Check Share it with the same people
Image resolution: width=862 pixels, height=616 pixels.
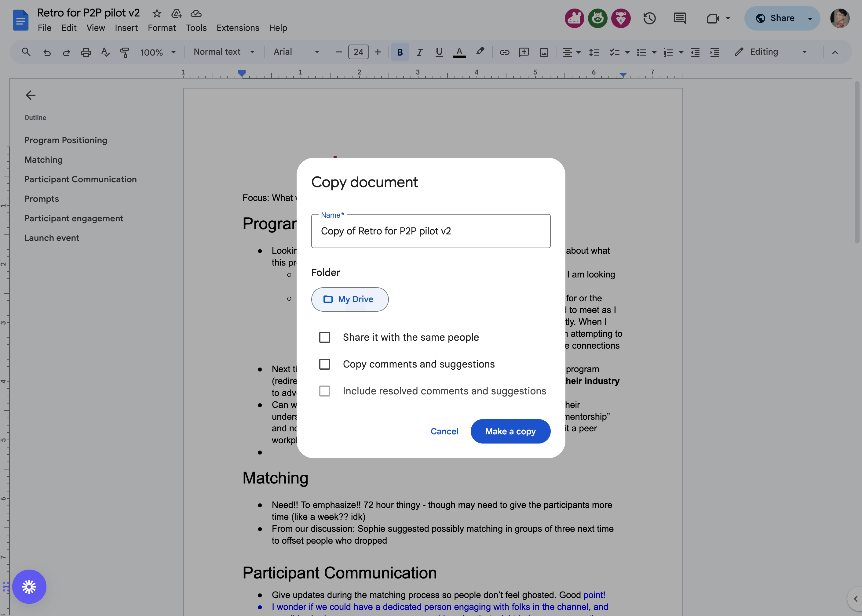pyautogui.click(x=324, y=337)
